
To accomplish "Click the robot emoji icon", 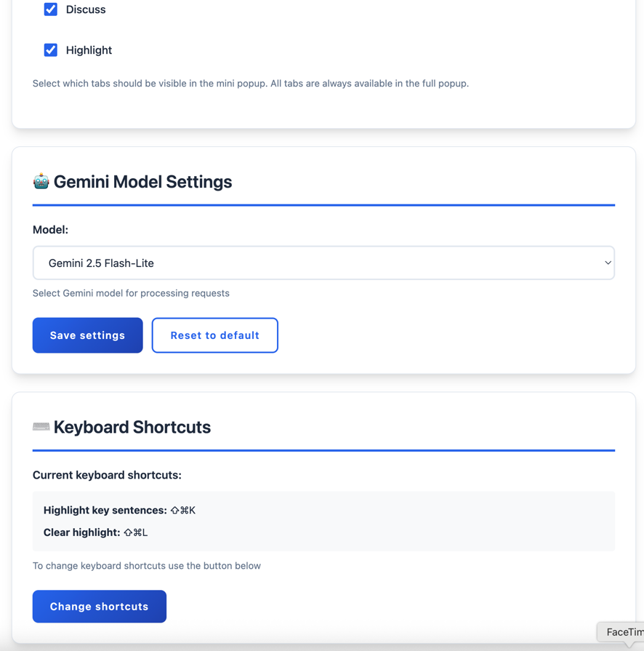I will pos(41,181).
